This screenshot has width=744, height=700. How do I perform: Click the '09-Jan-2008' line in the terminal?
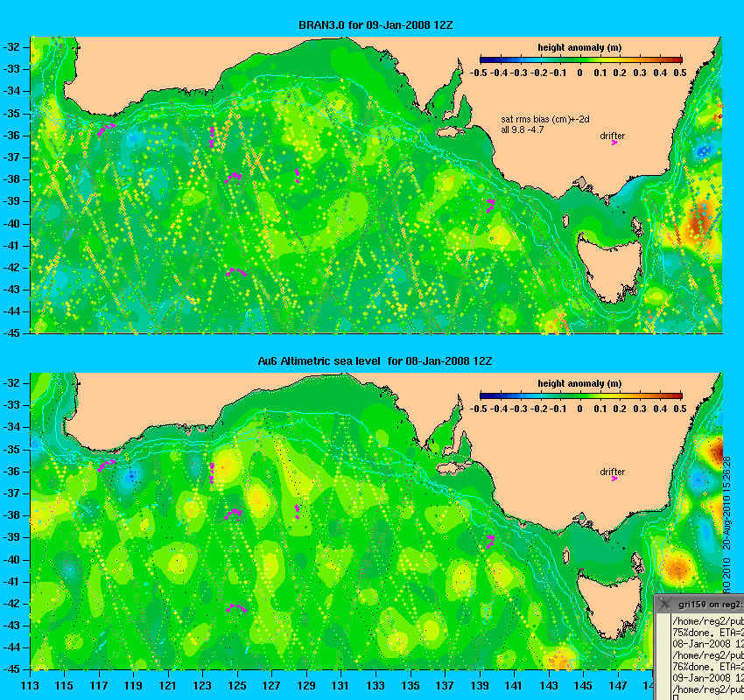pyautogui.click(x=708, y=678)
